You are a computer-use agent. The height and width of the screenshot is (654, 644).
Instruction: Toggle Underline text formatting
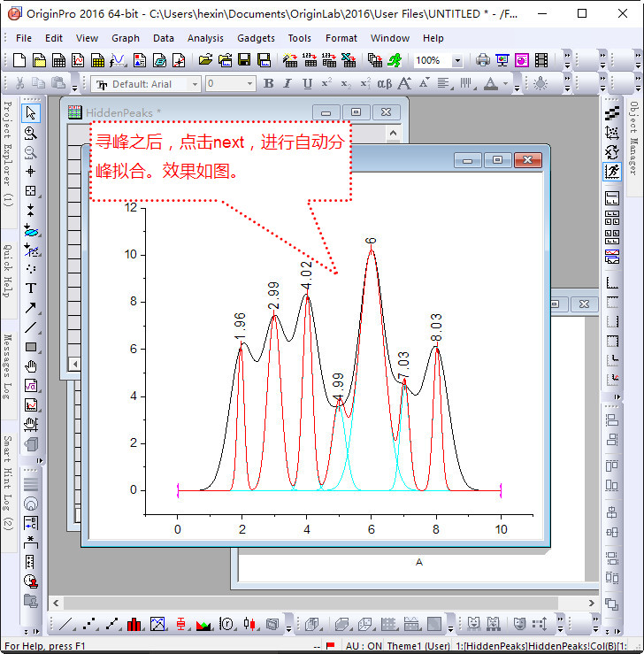click(307, 84)
